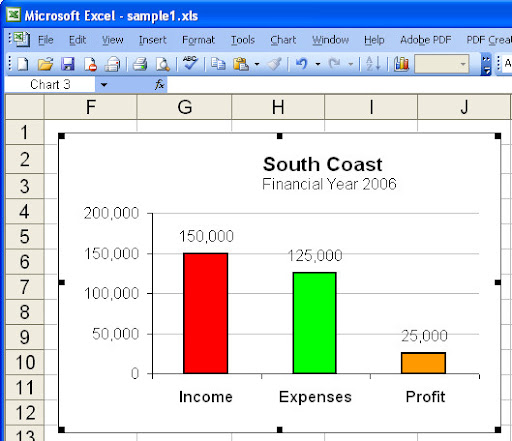
Task: Select row 10 header
Action: point(24,362)
